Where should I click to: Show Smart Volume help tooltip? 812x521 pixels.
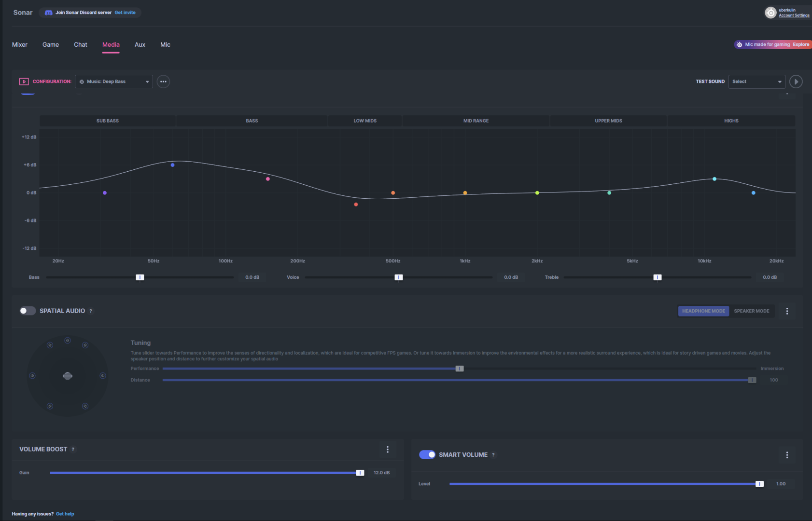(x=493, y=455)
